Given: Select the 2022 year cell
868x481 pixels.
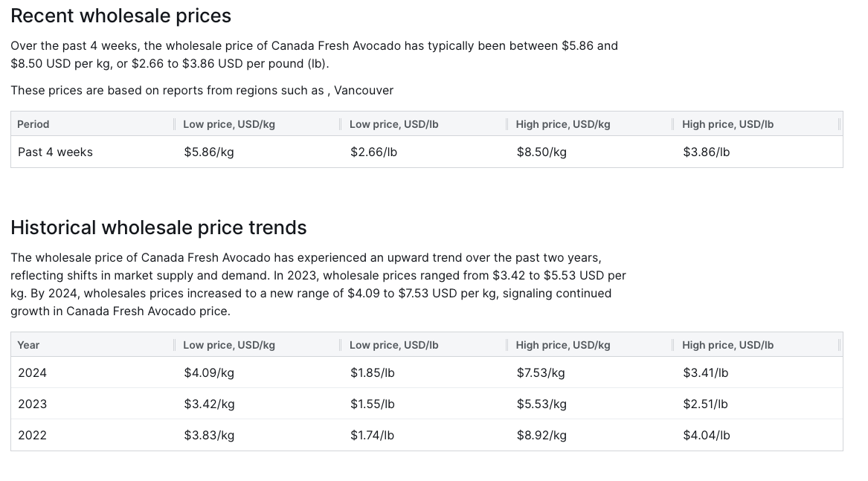Looking at the screenshot, I should coord(32,435).
